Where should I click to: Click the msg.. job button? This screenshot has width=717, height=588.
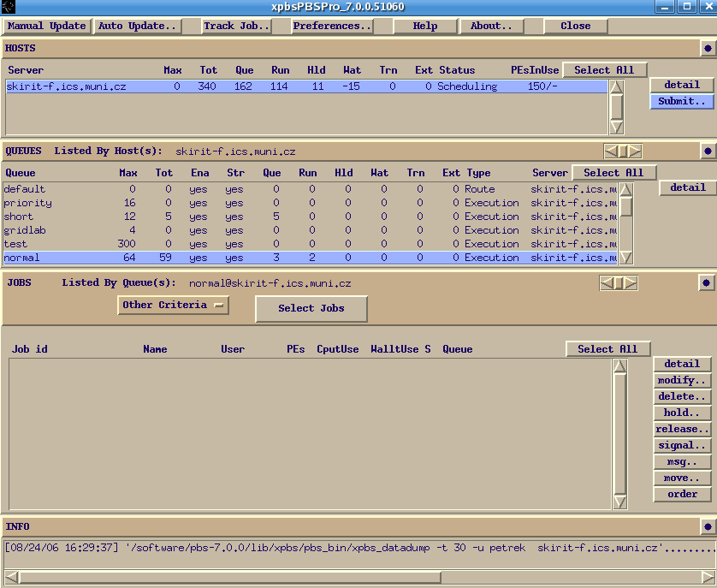coord(682,461)
